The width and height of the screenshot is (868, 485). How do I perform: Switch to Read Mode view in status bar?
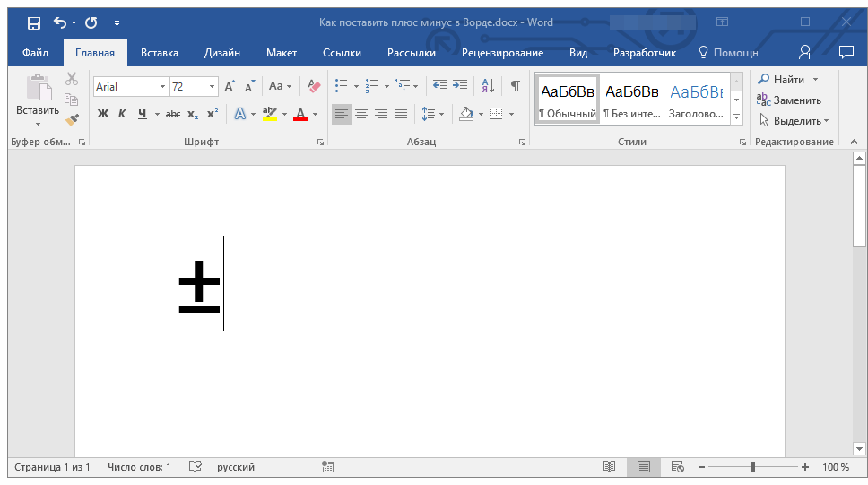coord(610,467)
